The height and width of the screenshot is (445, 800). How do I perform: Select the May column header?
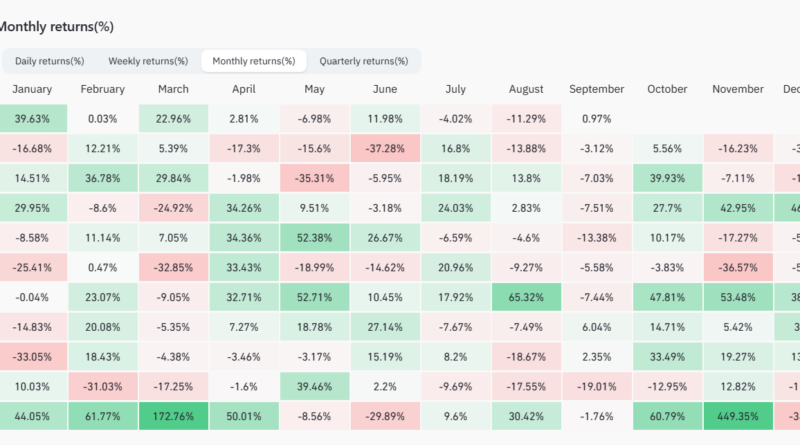[314, 90]
